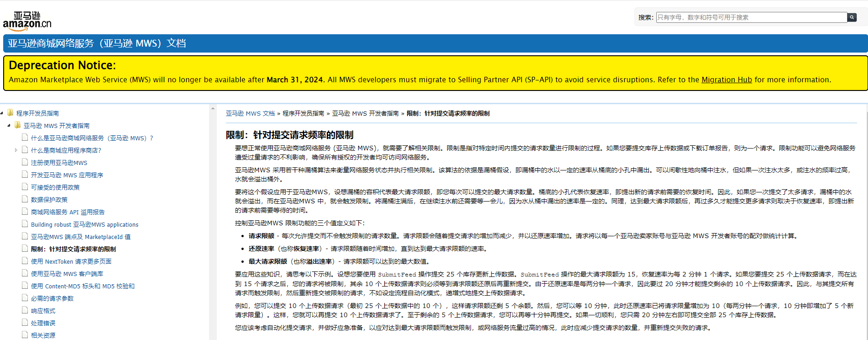Select 限制：针对提交请求频率的限制 in tree
868x340 pixels.
(x=73, y=249)
